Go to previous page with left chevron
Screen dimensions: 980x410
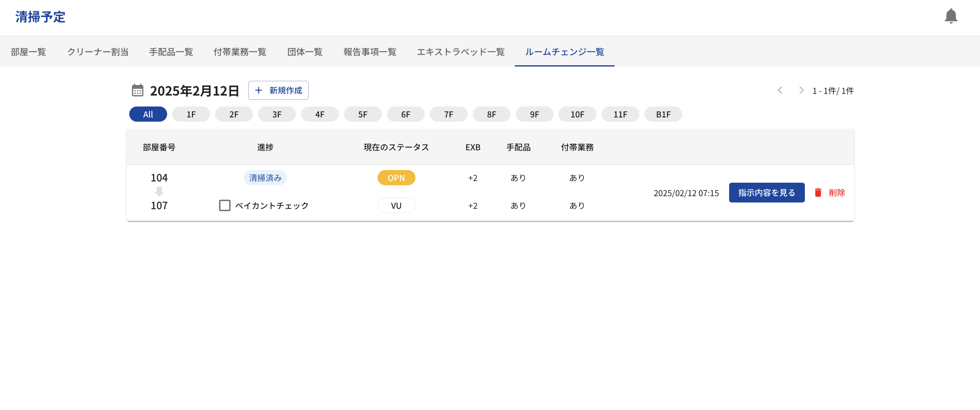[x=780, y=91]
